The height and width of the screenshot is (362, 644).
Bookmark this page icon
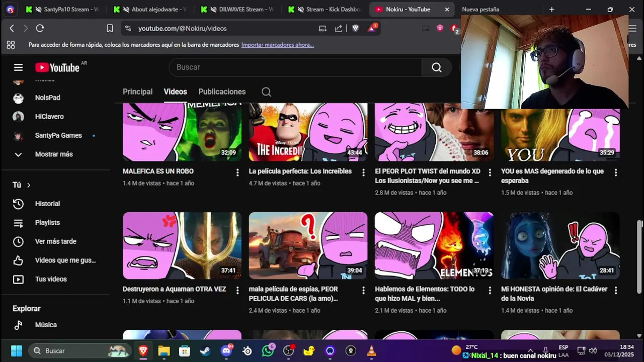click(110, 29)
